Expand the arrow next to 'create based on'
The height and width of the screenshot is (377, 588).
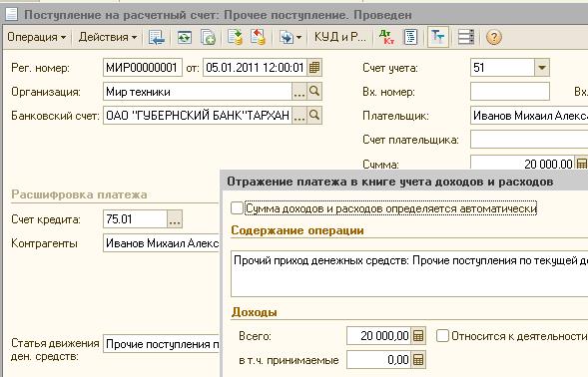pyautogui.click(x=298, y=38)
